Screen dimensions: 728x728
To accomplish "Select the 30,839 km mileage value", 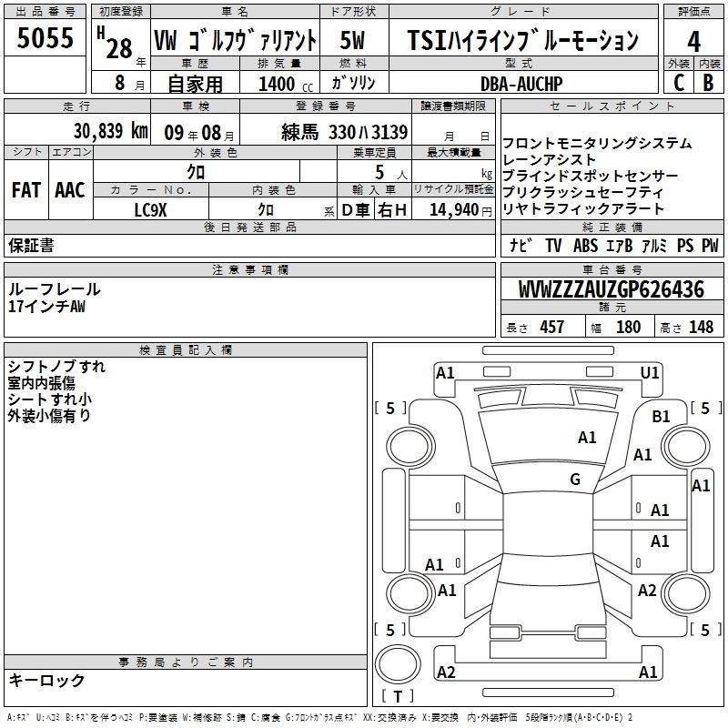I will (x=110, y=131).
